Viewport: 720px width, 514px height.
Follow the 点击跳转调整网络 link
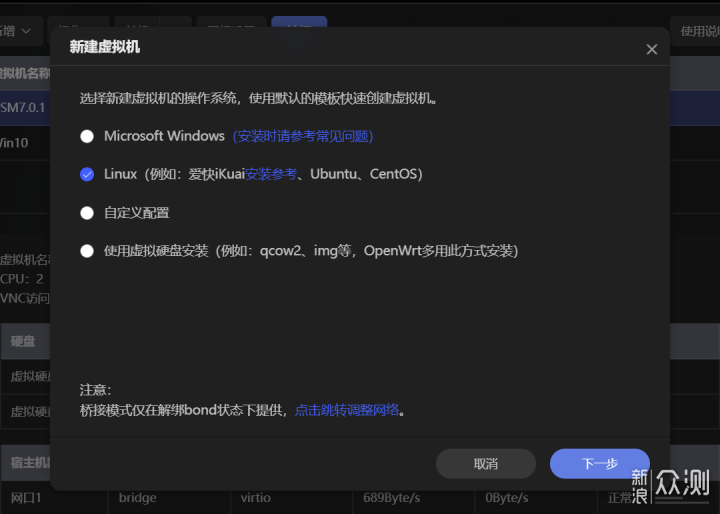(347, 410)
